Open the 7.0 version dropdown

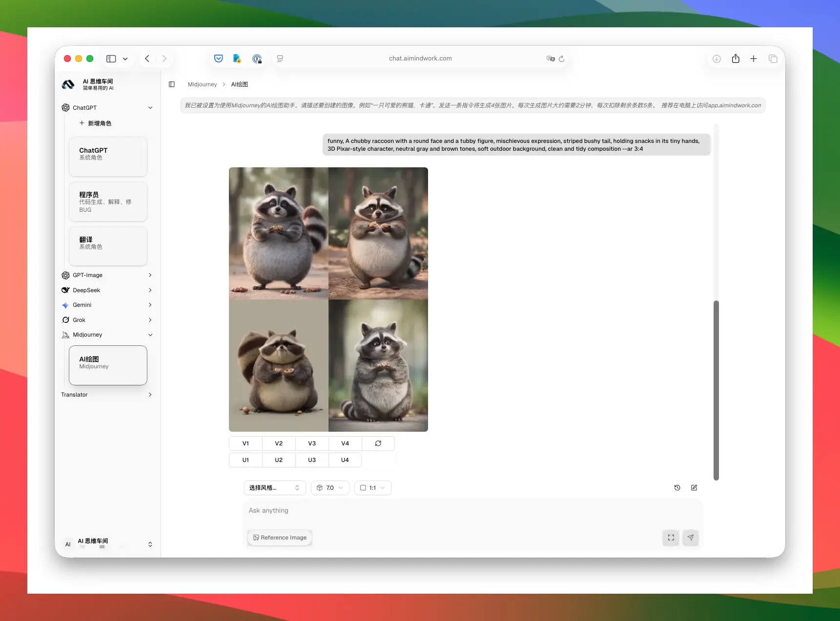pyautogui.click(x=330, y=488)
